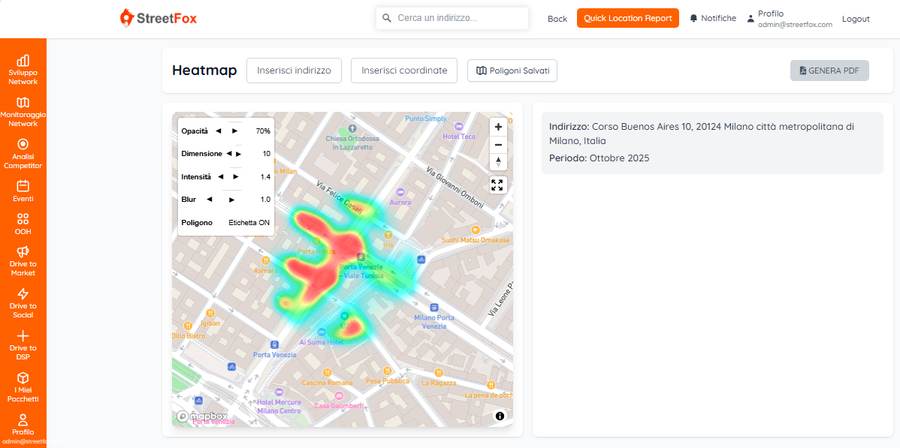Click the StreetFox logo
The height and width of the screenshot is (448, 900).
[158, 18]
